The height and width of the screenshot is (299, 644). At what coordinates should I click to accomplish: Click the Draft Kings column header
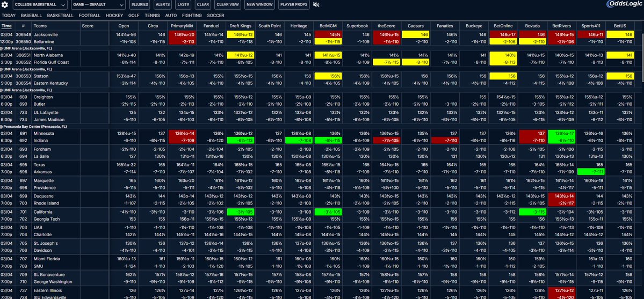pyautogui.click(x=240, y=26)
